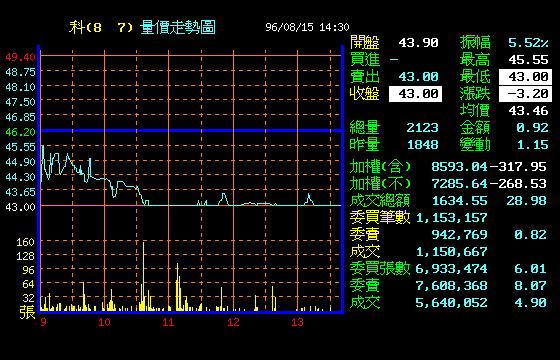Click the 金額 amount value 0.92
The image size is (560, 360).
click(532, 128)
